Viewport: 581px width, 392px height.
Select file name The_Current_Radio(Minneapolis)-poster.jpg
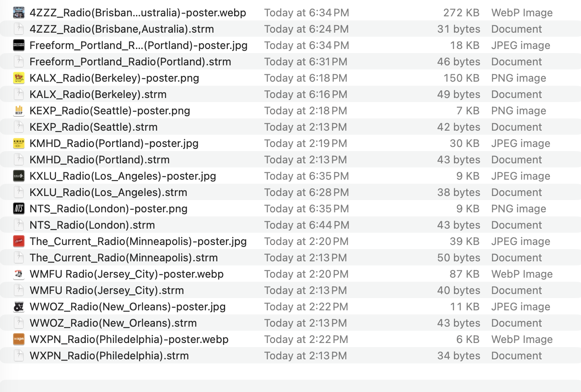[138, 241]
